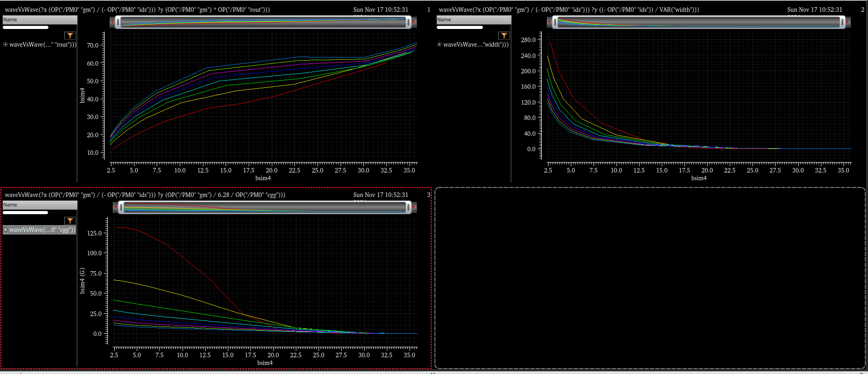The height and width of the screenshot is (374, 868).
Task: Click left red arrow of ids/width zoom strip
Action: click(549, 21)
